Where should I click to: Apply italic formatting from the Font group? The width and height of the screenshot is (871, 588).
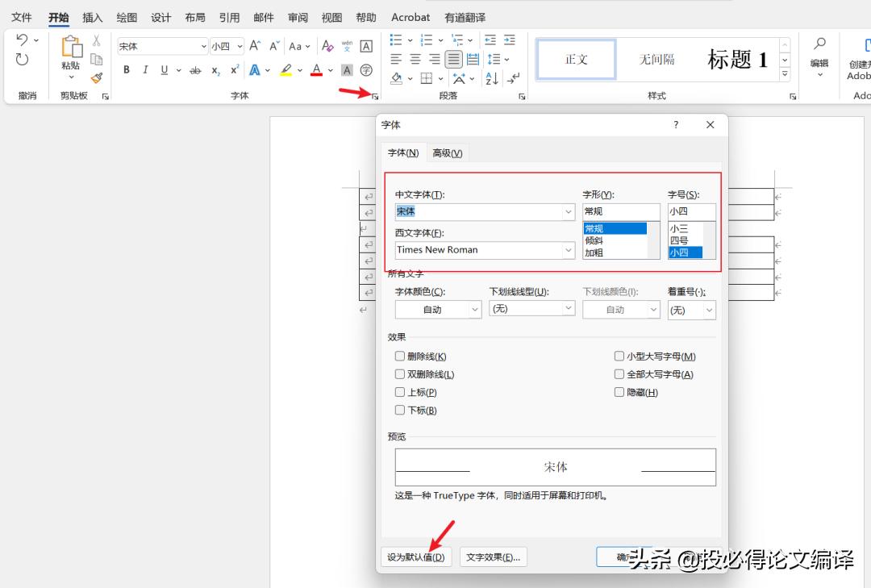click(x=145, y=70)
